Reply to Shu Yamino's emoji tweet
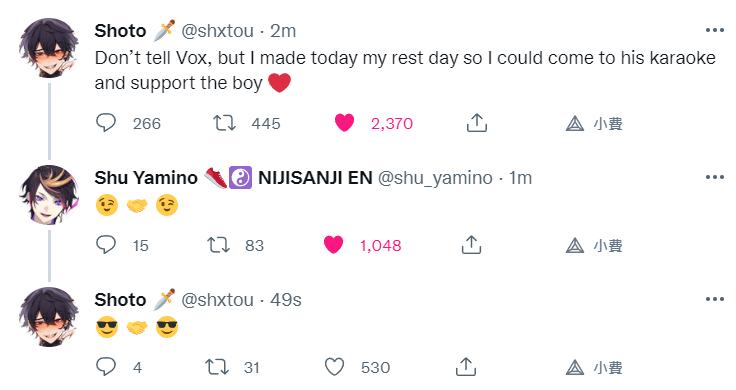Viewport: 736px width, 390px height. click(x=106, y=245)
